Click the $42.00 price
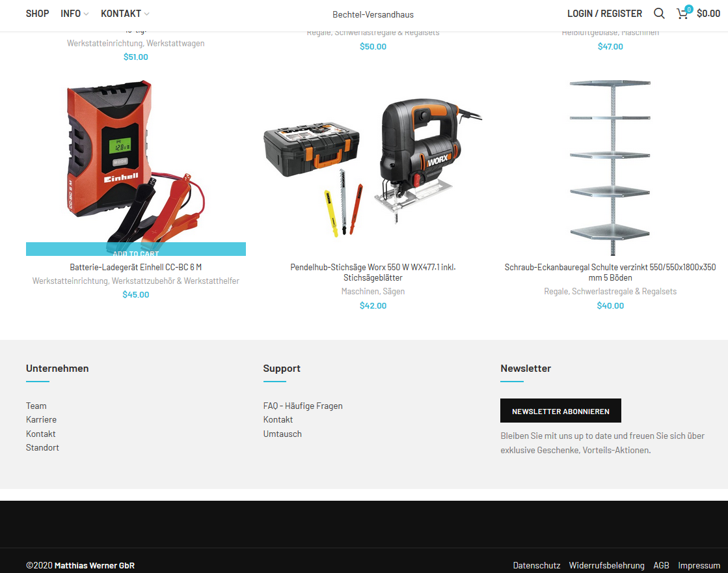728x573 pixels. [x=373, y=306]
